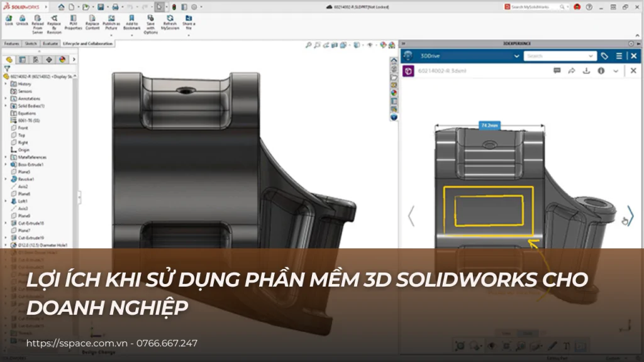Click the share arrow icon in 3DDrive viewer
The image size is (644, 362).
[571, 70]
